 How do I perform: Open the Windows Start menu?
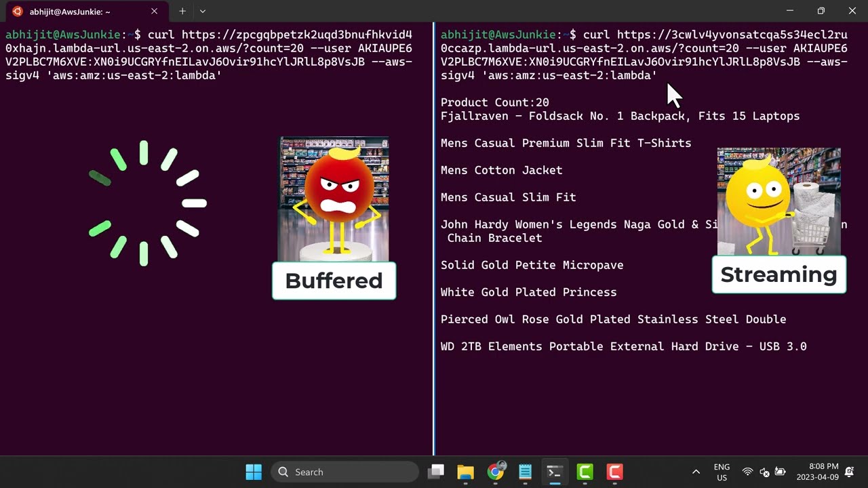254,472
